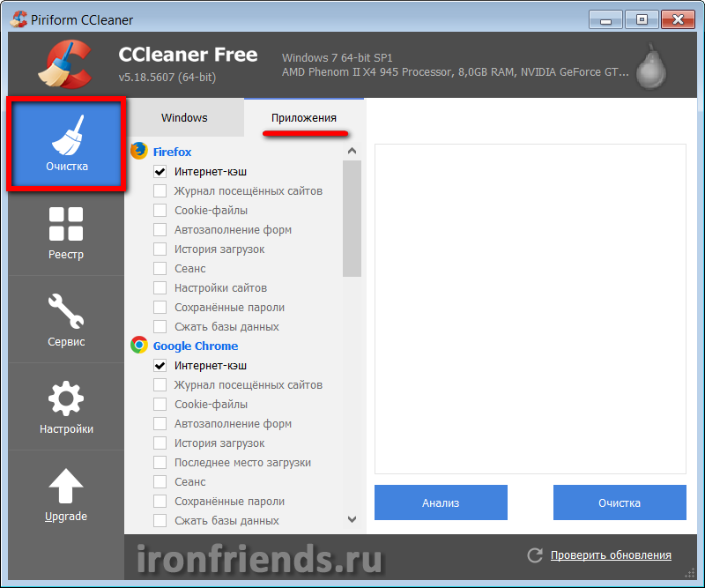Uncheck Firefox Интернет-кэш checkbox
705x588 pixels.
click(x=160, y=172)
